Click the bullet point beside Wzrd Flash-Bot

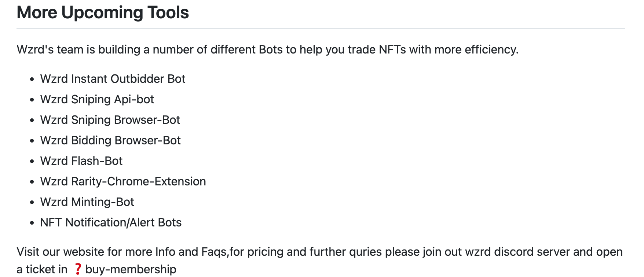pos(32,161)
